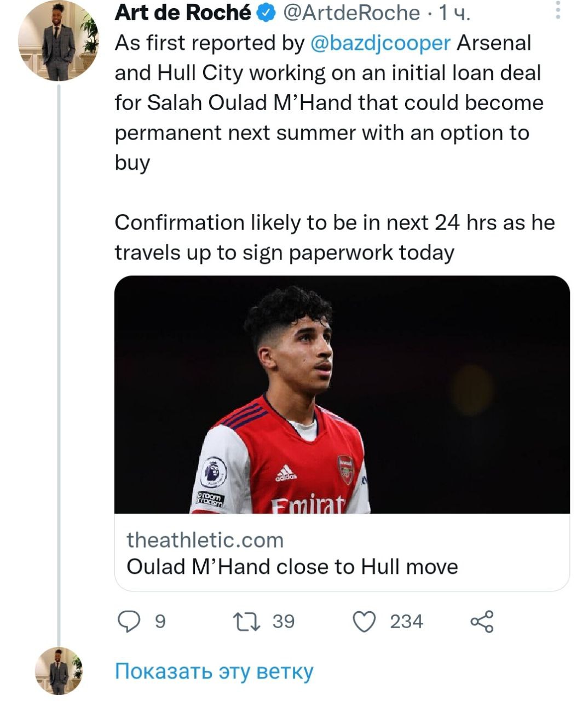Viewport: 588px width, 701px height.
Task: Open the share icon options
Action: (482, 622)
